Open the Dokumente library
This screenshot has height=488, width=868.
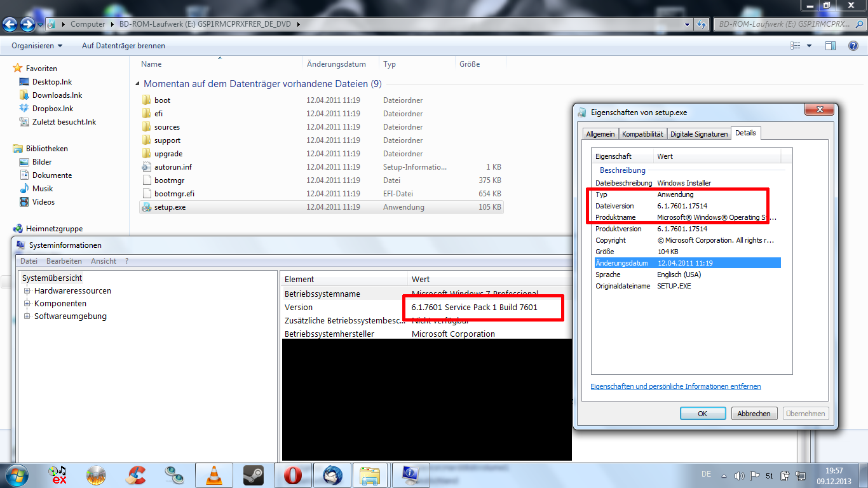pyautogui.click(x=52, y=175)
